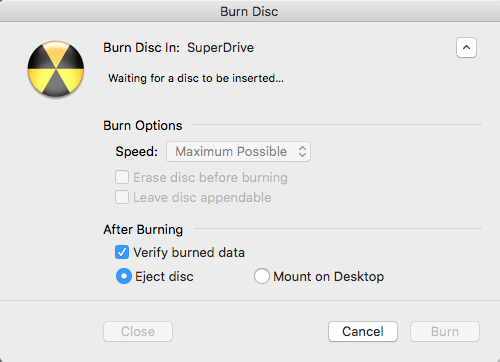
Task: Click the Speed: label
Action: point(137,152)
